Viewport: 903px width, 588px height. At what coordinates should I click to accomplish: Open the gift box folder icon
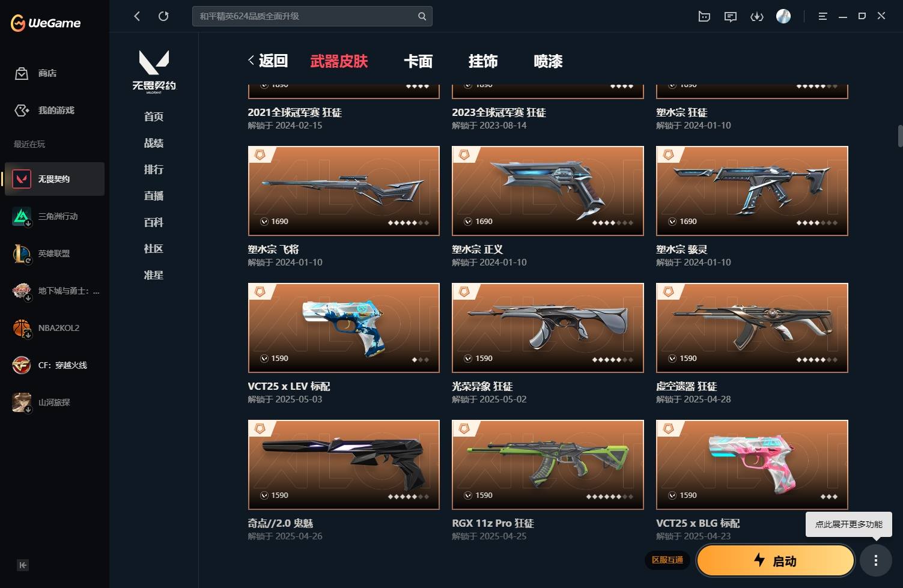click(x=704, y=16)
